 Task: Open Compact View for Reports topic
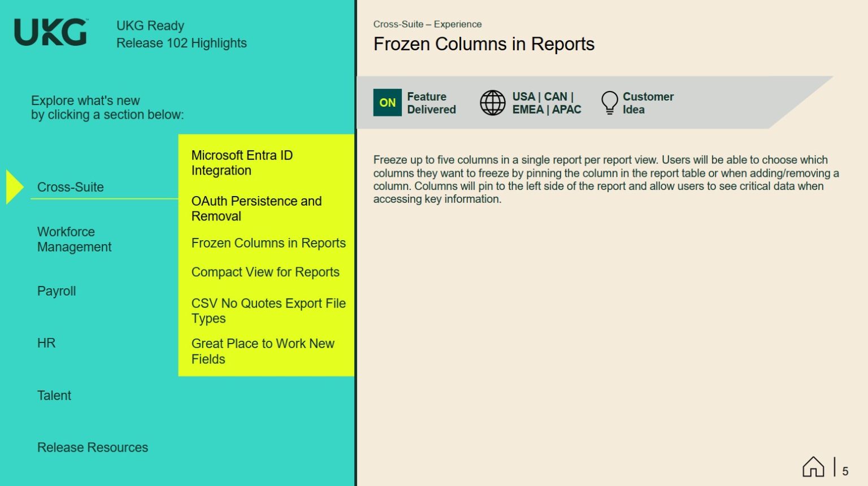(x=266, y=272)
